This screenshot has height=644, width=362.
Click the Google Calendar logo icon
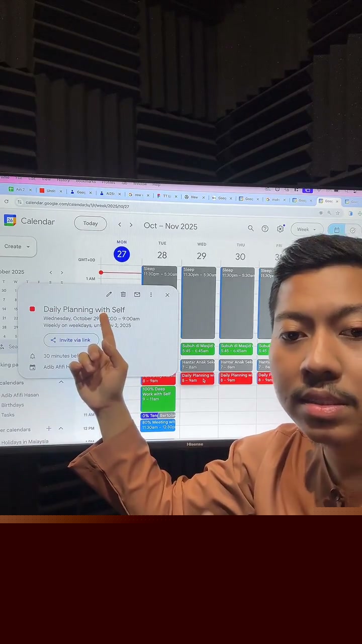(x=10, y=220)
